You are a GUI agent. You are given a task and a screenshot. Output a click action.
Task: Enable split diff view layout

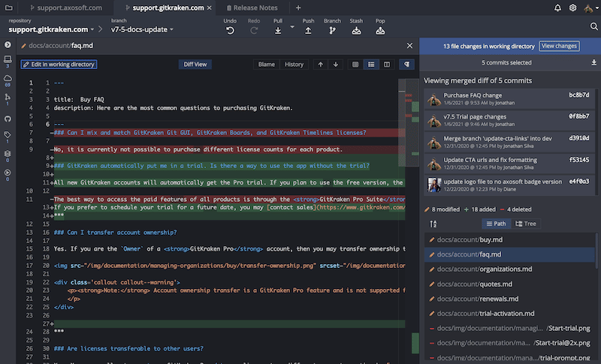coord(387,65)
